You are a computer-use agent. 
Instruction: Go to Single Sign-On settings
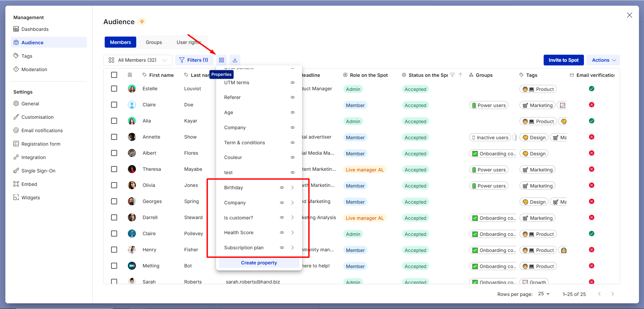tap(38, 171)
